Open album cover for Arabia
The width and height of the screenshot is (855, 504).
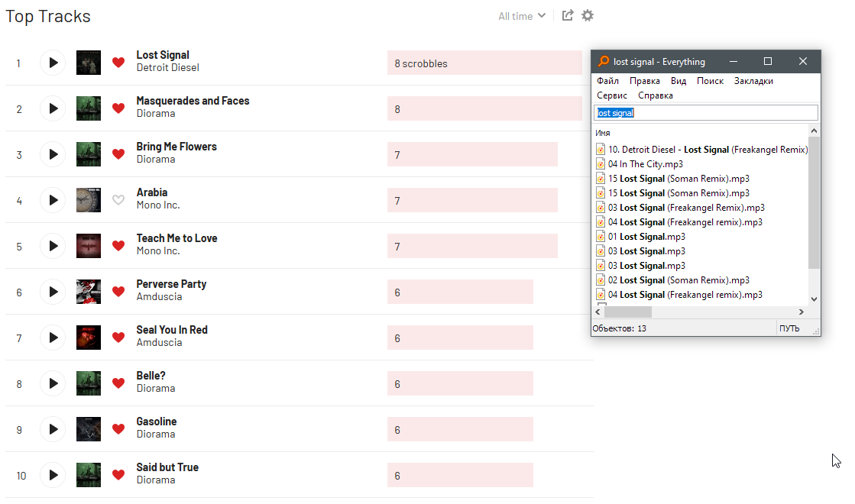89,200
